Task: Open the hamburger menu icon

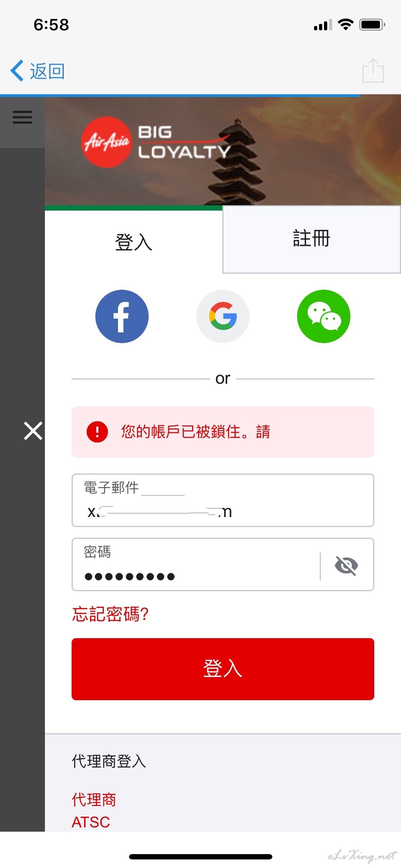Action: pyautogui.click(x=22, y=117)
